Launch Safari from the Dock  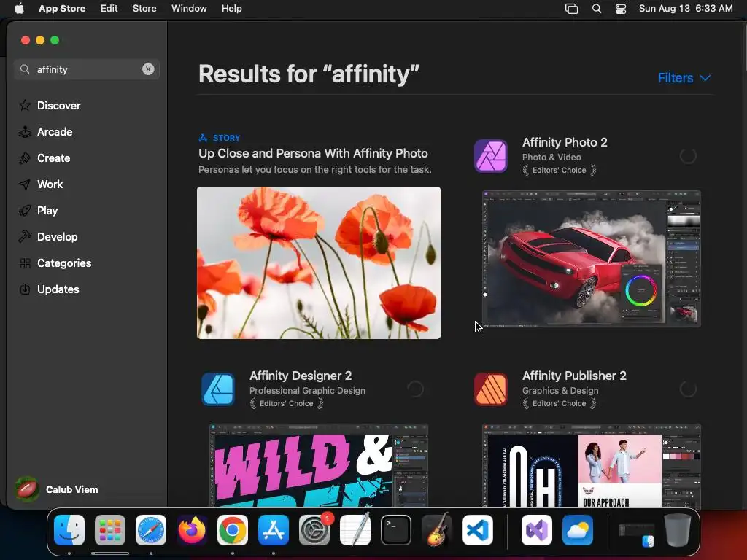tap(151, 530)
